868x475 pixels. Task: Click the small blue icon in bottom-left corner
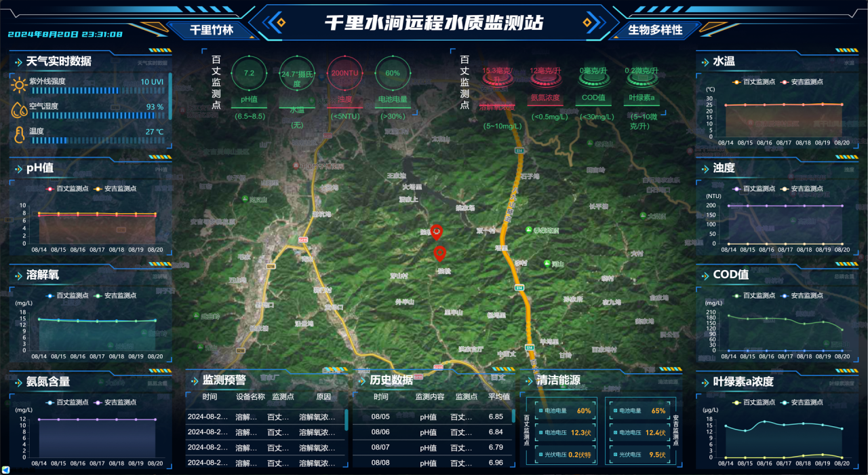[x=6, y=470]
